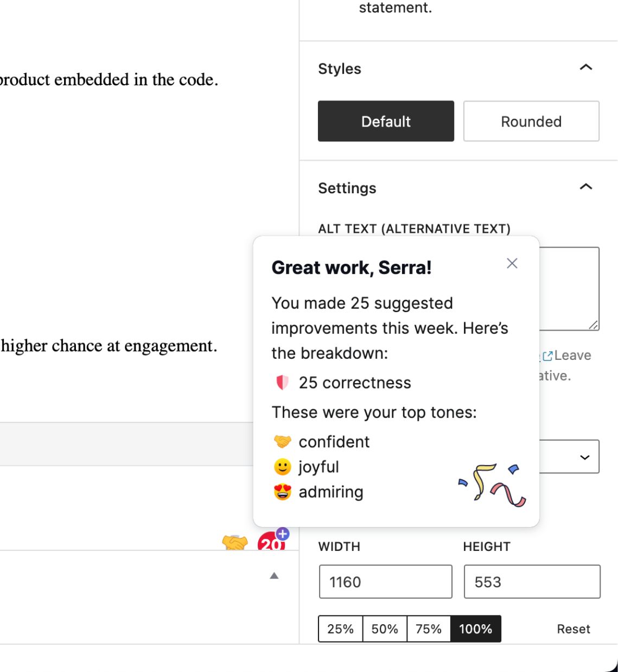Open the red 20+ Grammarly suggestions badge
Viewport: 618px width, 672px height.
[270, 543]
